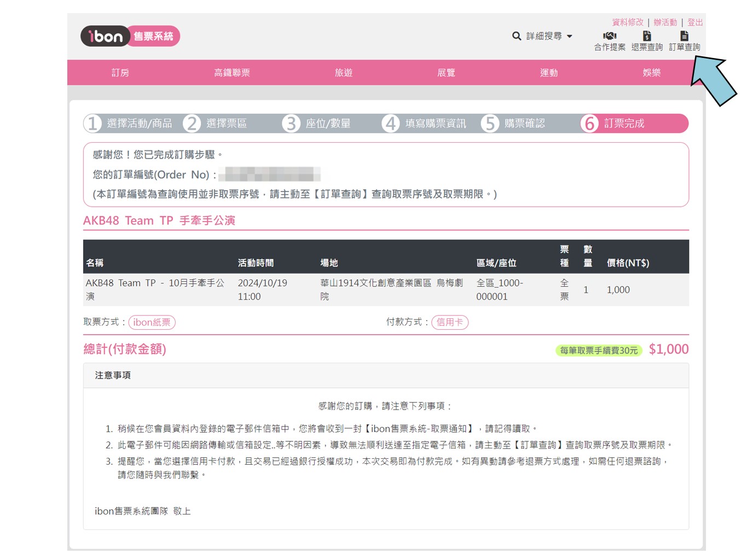747x560 pixels.
Task: Click the 信用卡 payment method tag
Action: 450,322
